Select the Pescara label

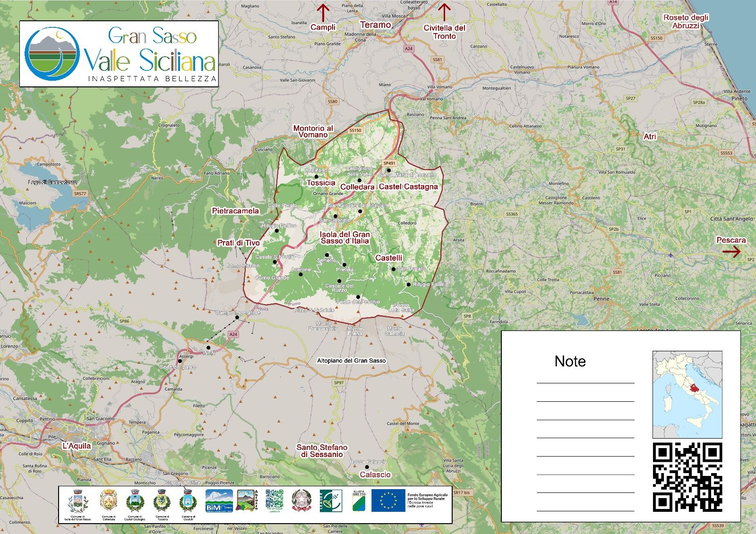click(x=731, y=240)
